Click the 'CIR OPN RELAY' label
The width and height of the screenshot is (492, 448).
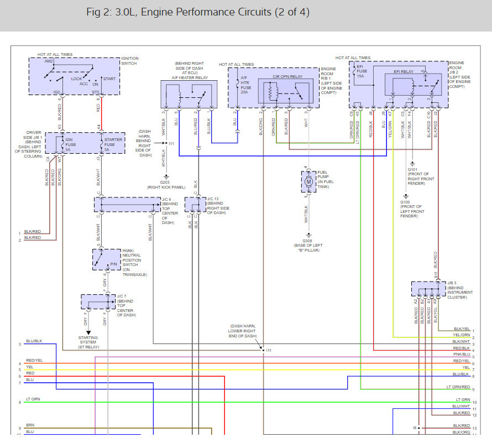pos(287,77)
